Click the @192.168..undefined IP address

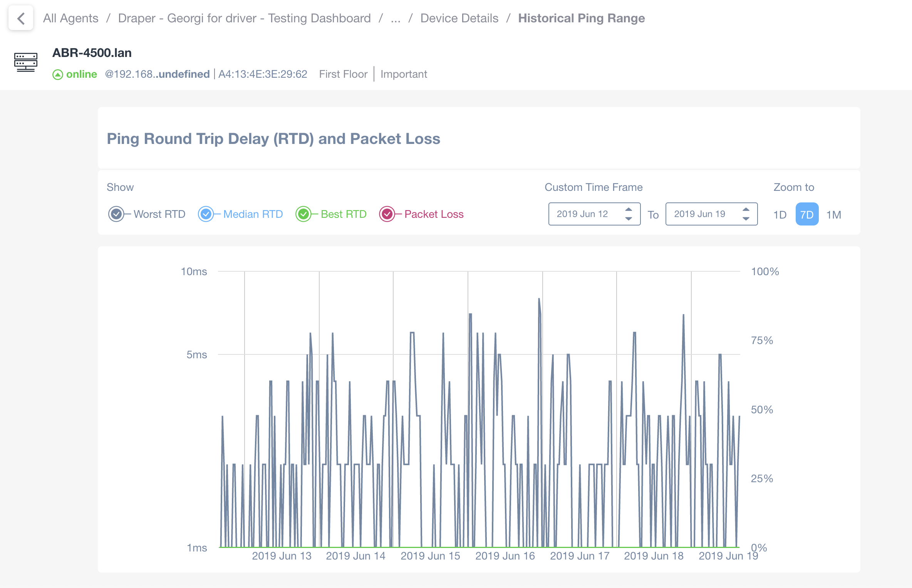tap(157, 74)
